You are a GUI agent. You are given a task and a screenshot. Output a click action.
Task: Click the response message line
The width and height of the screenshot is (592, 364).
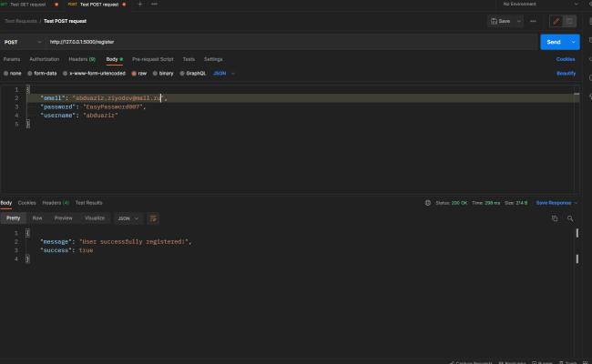click(116, 242)
